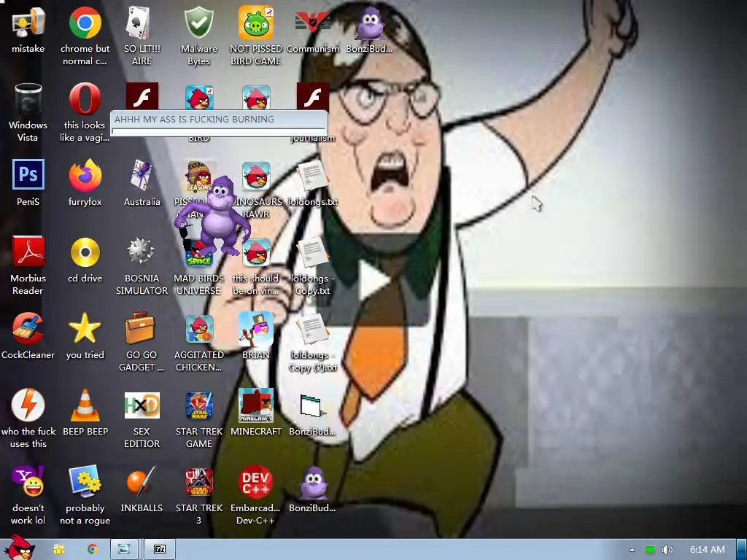The image size is (747, 560).
Task: Select BonziBud icon beside Dev-C++
Action: point(312,481)
